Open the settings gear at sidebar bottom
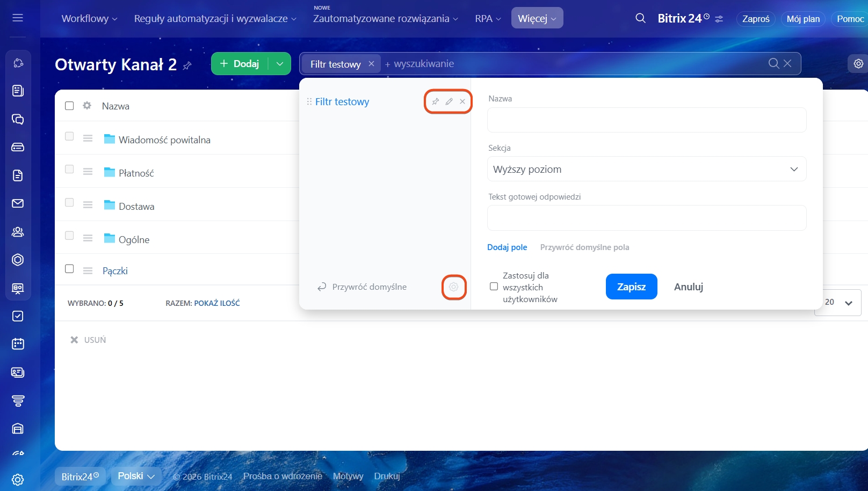This screenshot has height=491, width=868. click(x=18, y=480)
